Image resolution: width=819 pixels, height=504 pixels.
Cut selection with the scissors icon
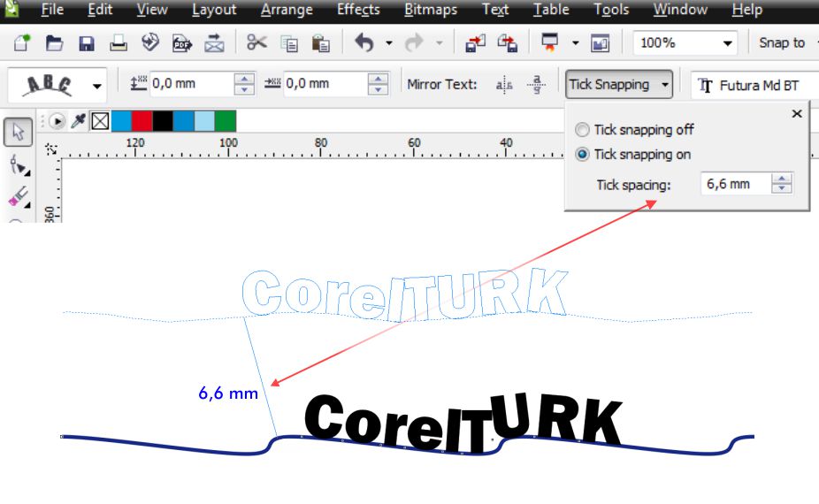[256, 42]
